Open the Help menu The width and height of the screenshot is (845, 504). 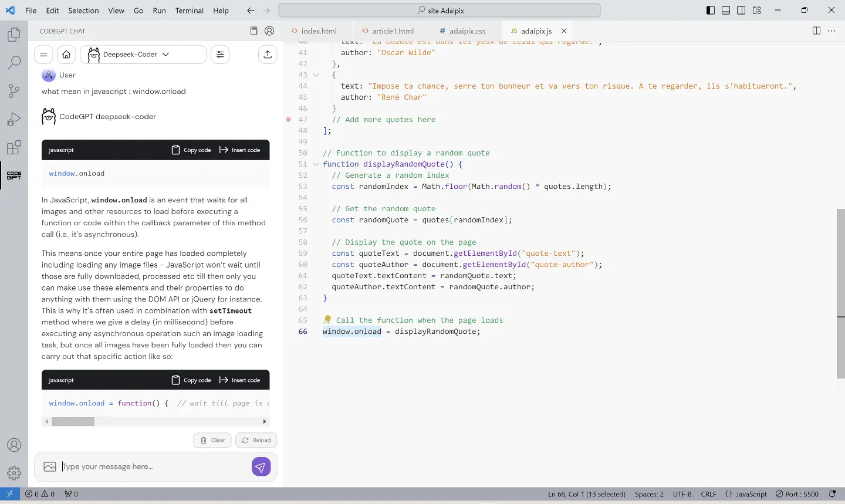221,11
